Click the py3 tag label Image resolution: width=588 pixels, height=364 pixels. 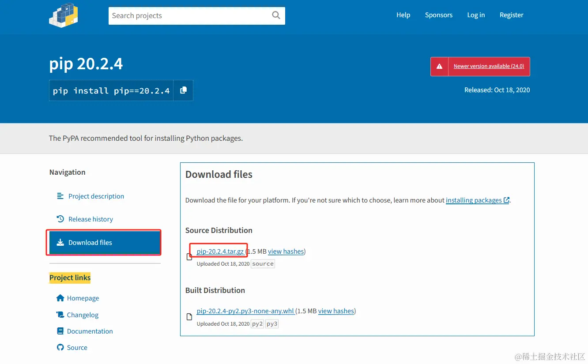[272, 324]
